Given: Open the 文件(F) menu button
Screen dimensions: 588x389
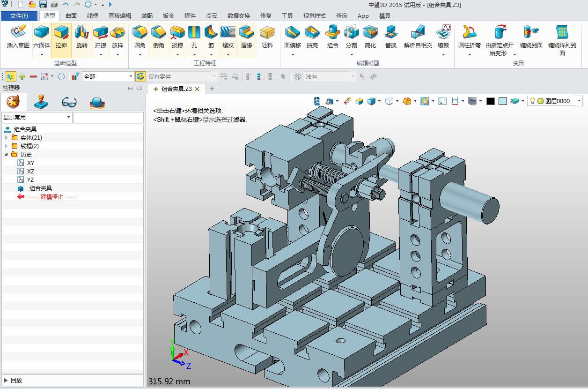Looking at the screenshot, I should [19, 16].
